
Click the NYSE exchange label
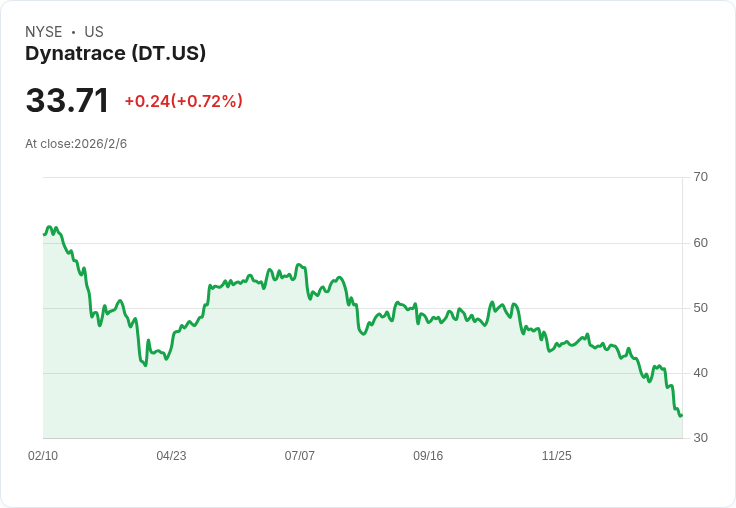pos(44,32)
